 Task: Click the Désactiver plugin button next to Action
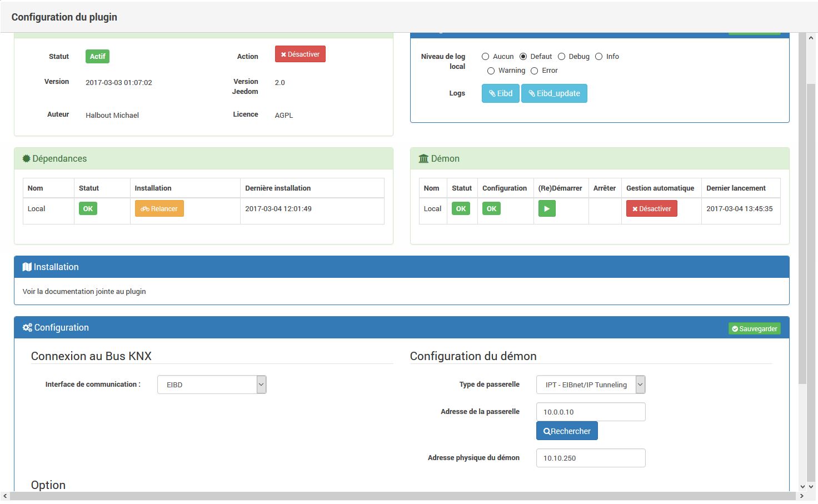pyautogui.click(x=300, y=54)
